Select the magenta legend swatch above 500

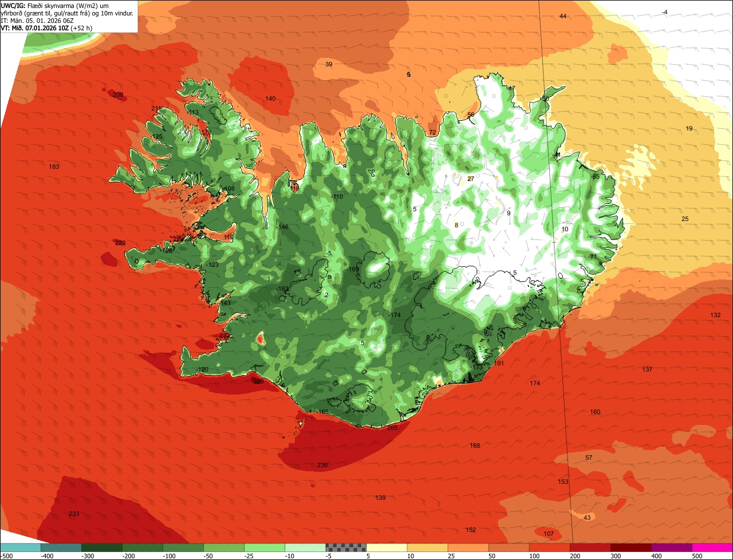712,547
